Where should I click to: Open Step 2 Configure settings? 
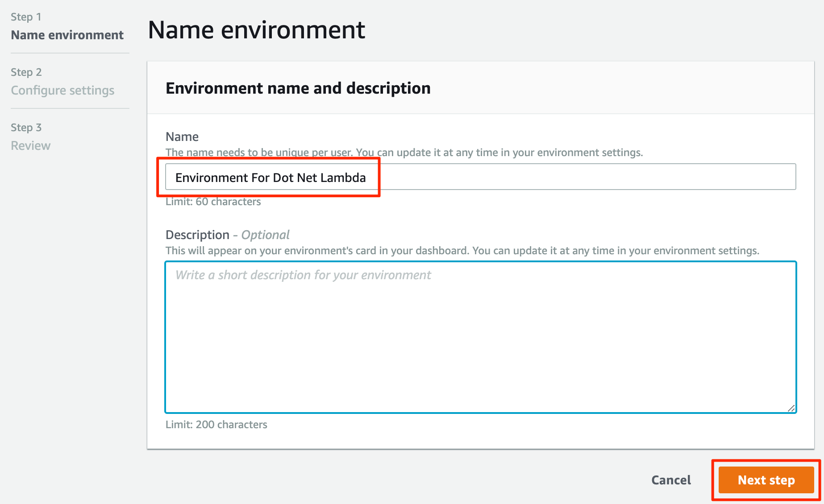(62, 90)
